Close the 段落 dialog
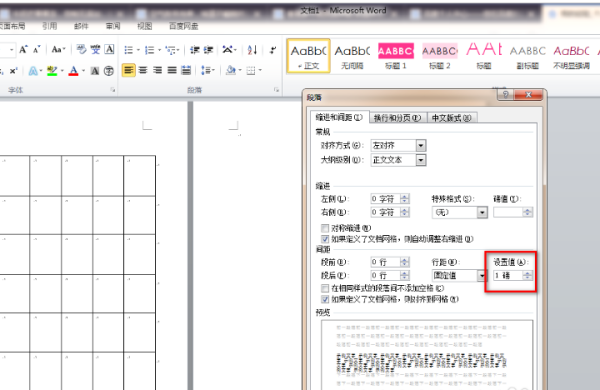600x390 pixels. [528, 95]
